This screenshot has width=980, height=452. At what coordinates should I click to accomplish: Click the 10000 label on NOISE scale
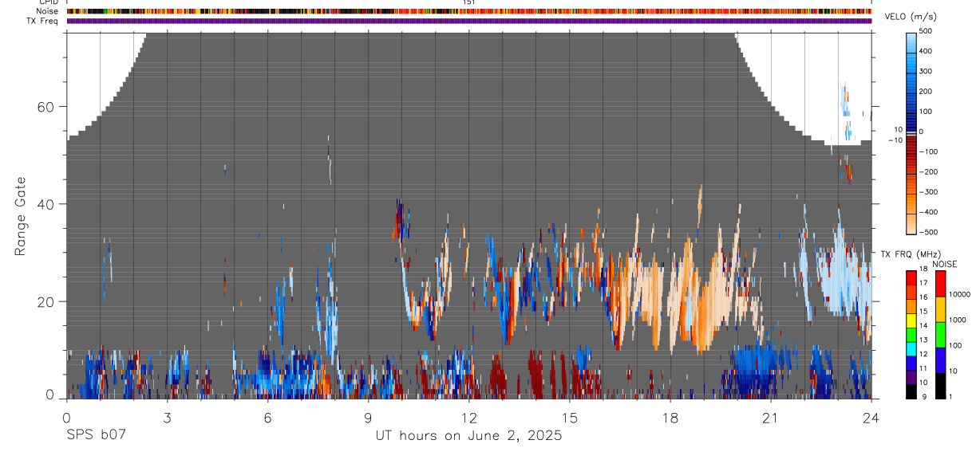pos(961,295)
